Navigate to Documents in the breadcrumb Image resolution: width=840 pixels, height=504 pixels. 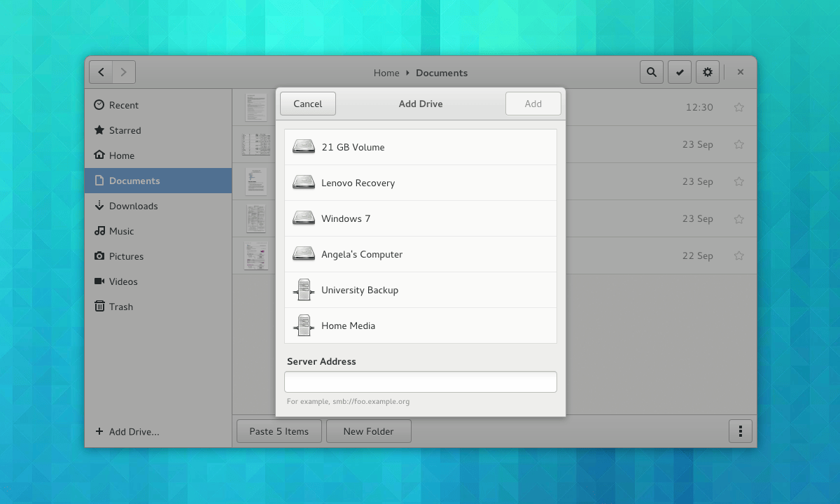[441, 73]
